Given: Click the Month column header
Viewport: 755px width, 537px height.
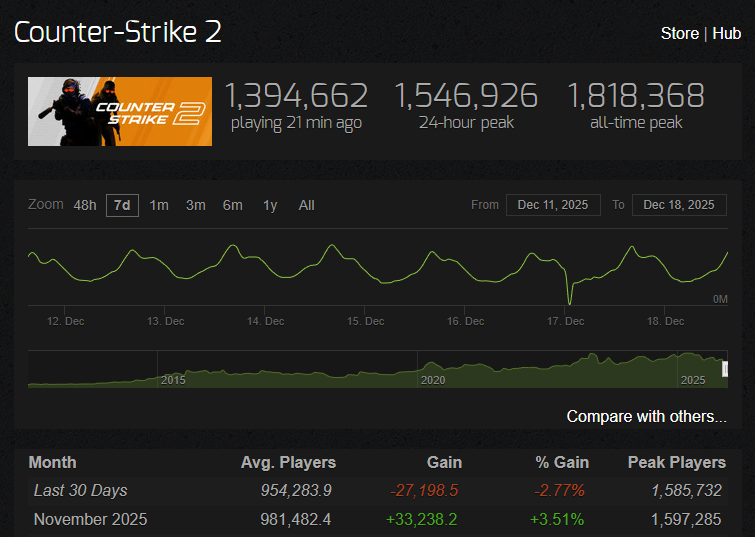Looking at the screenshot, I should click(x=52, y=462).
